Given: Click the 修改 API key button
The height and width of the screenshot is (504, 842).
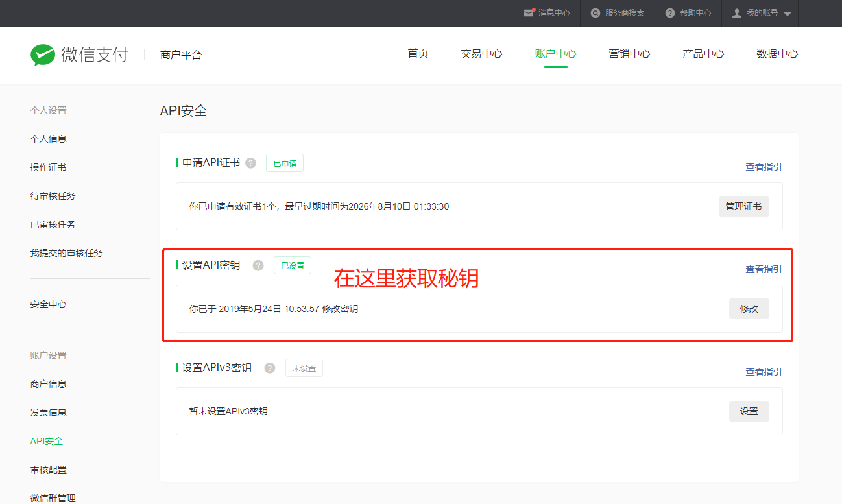Looking at the screenshot, I should [749, 309].
